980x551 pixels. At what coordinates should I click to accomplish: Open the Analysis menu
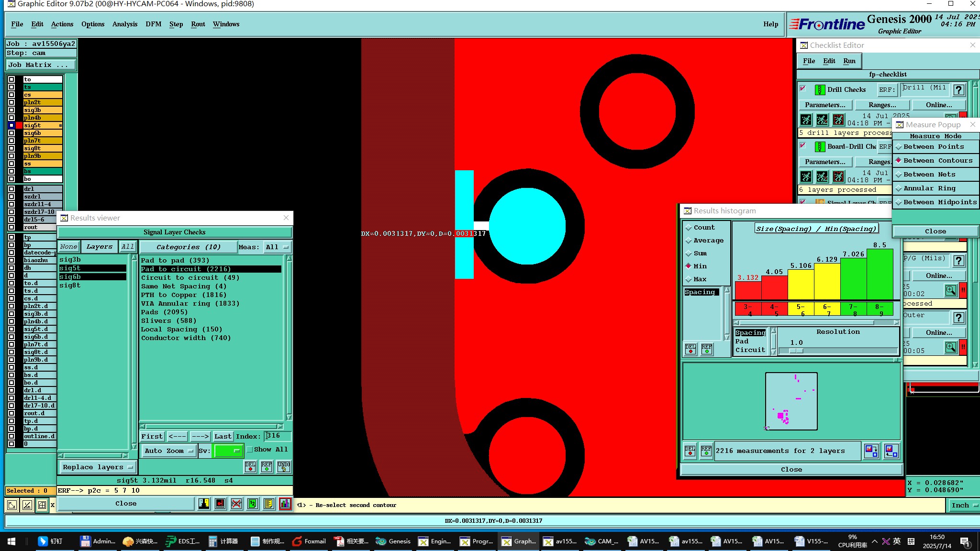point(125,24)
